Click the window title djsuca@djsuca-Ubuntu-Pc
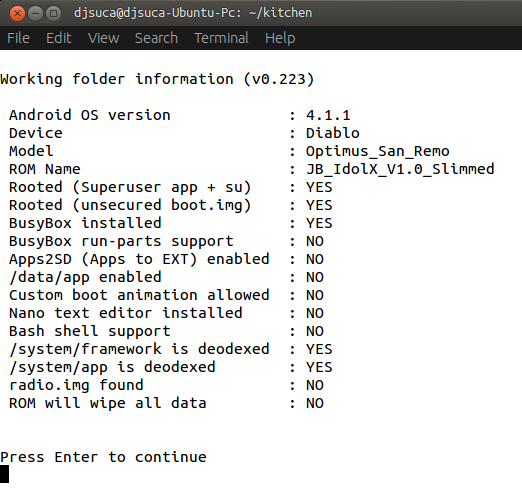The height and width of the screenshot is (488, 522). coord(193,13)
